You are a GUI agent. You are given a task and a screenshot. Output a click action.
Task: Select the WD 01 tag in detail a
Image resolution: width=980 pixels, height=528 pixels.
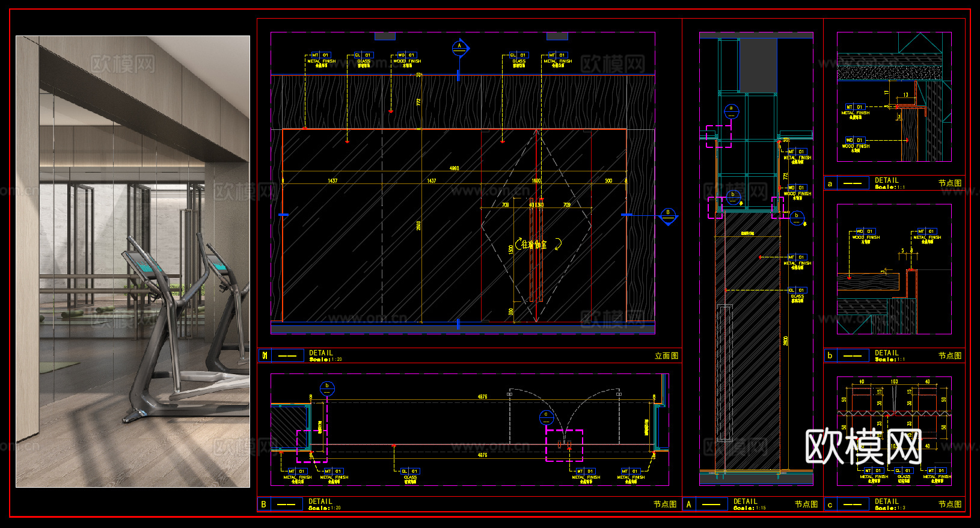[855, 140]
